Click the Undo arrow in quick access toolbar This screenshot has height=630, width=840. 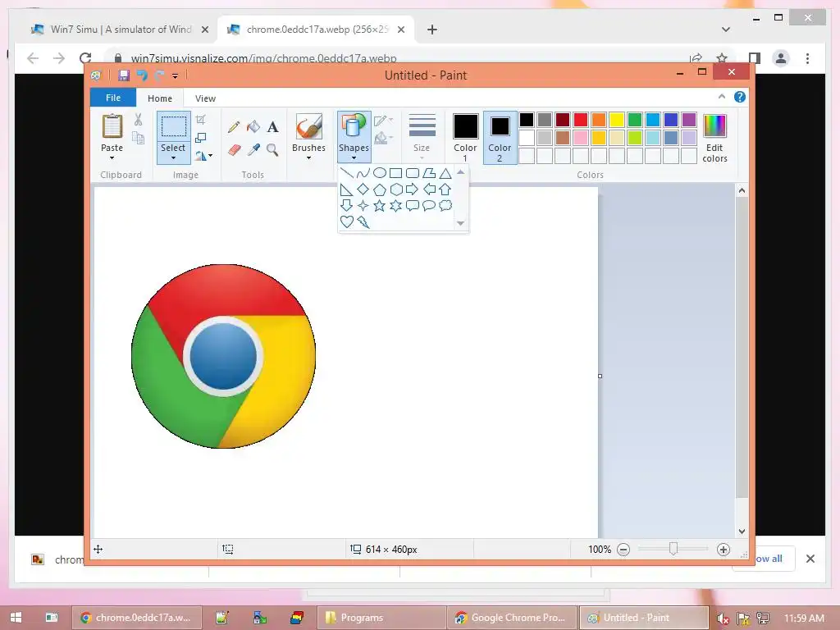142,75
